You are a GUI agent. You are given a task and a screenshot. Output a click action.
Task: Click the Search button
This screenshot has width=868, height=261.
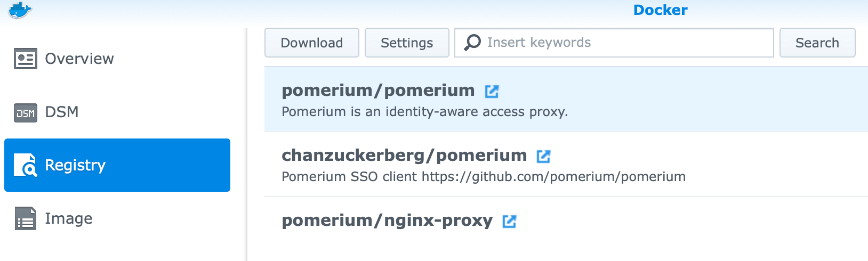point(817,43)
